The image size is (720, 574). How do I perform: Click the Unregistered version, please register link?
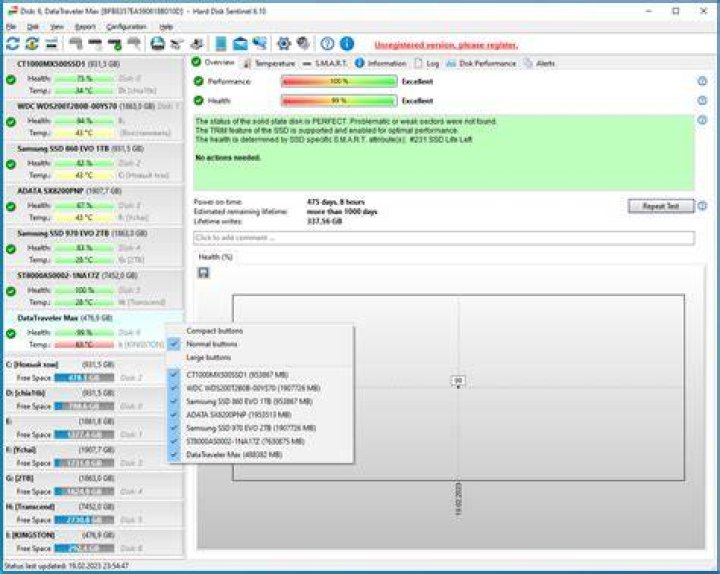[x=446, y=45]
